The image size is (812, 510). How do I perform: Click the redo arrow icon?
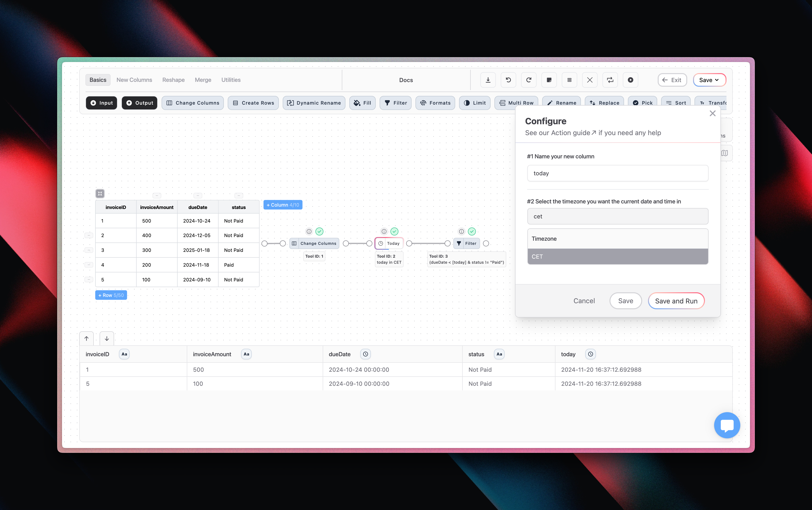(528, 80)
